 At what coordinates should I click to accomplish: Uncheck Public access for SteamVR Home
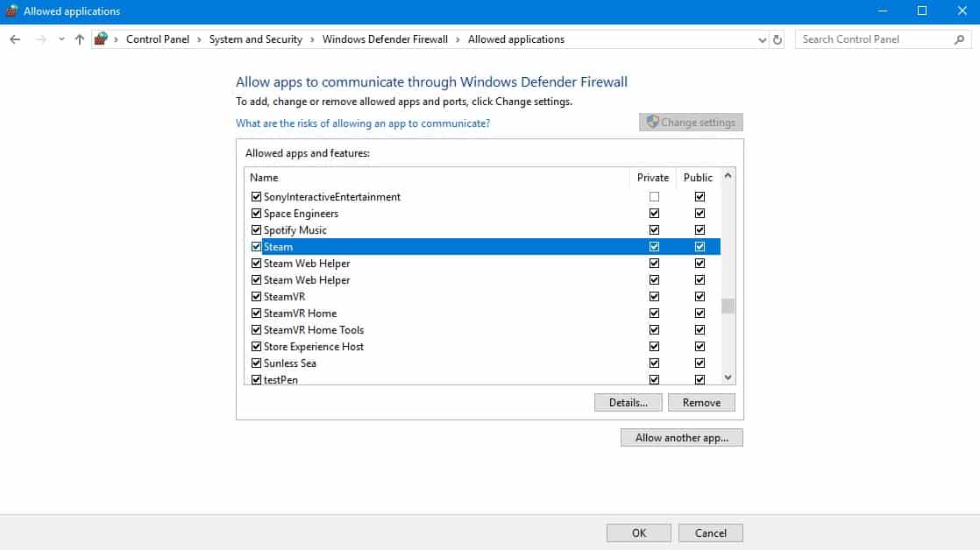point(700,314)
